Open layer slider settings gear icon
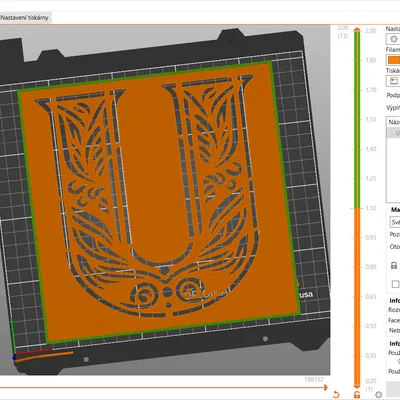 (378, 395)
